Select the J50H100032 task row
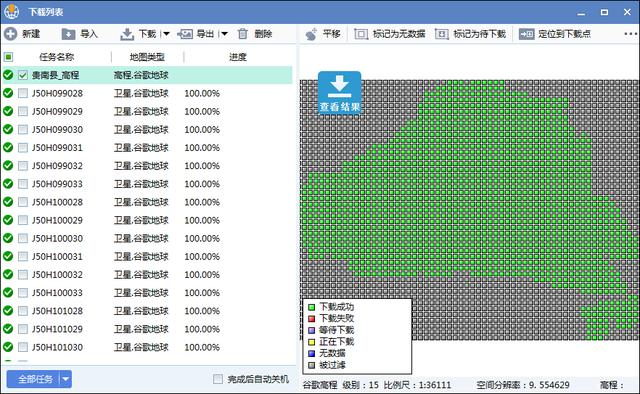Screen dimensions: 640x394 [147, 274]
